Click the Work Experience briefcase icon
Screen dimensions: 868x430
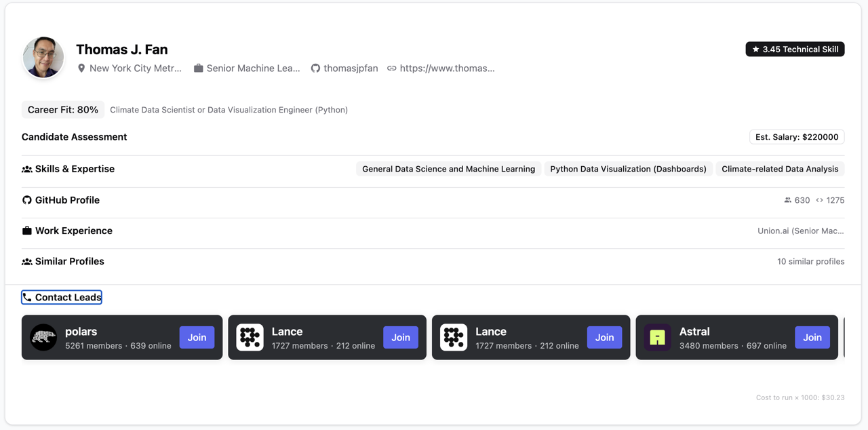click(x=27, y=231)
